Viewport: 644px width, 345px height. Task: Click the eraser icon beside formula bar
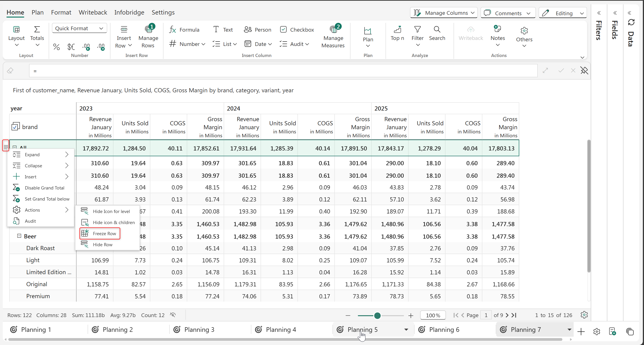click(10, 71)
